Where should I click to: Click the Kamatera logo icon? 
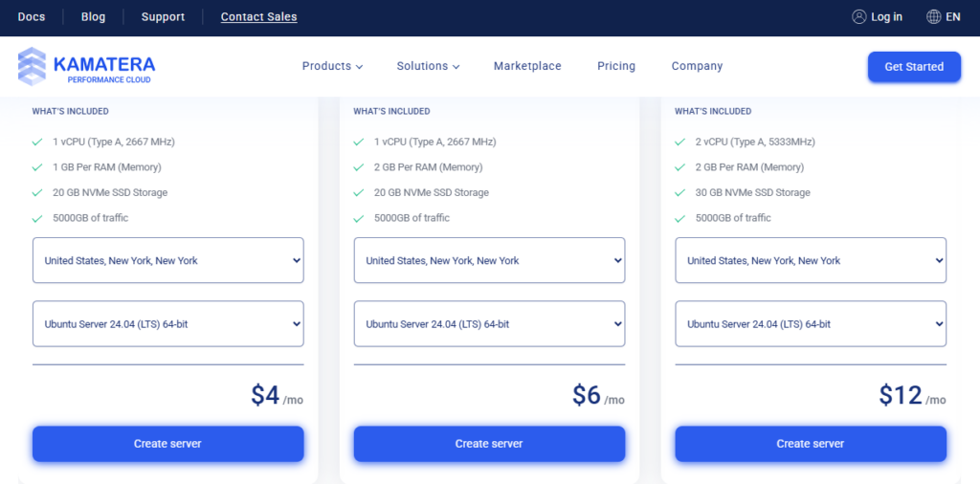tap(32, 66)
